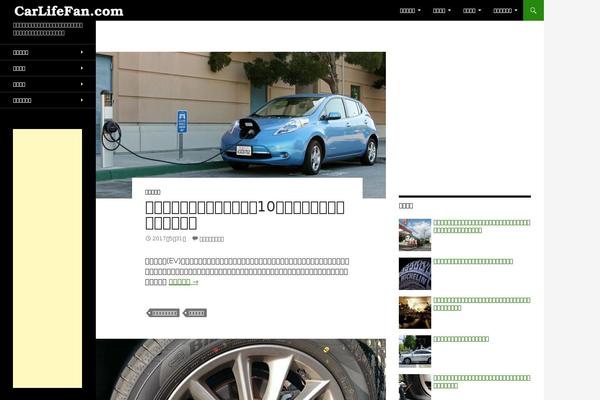
Task: Open the third left sidebar menu item
Action: (48, 85)
